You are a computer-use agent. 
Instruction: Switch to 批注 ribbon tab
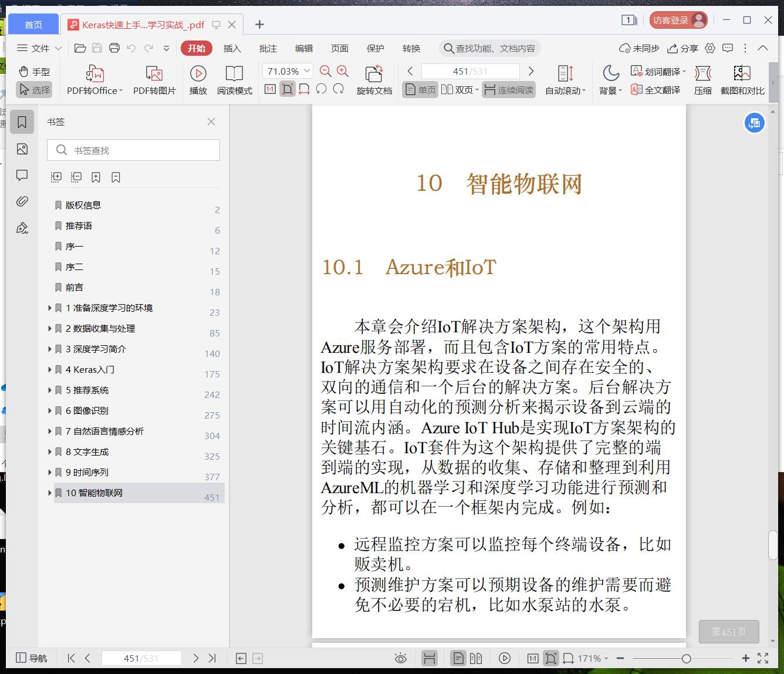tap(268, 48)
